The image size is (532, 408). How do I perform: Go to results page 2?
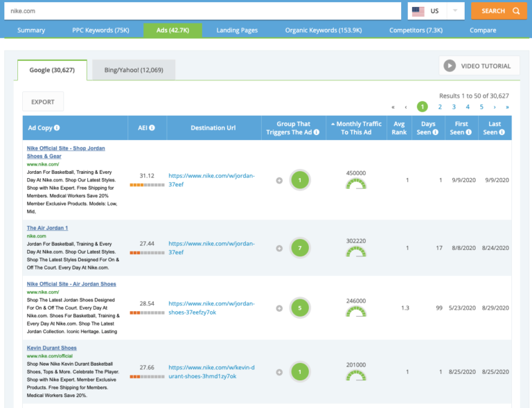tap(440, 107)
